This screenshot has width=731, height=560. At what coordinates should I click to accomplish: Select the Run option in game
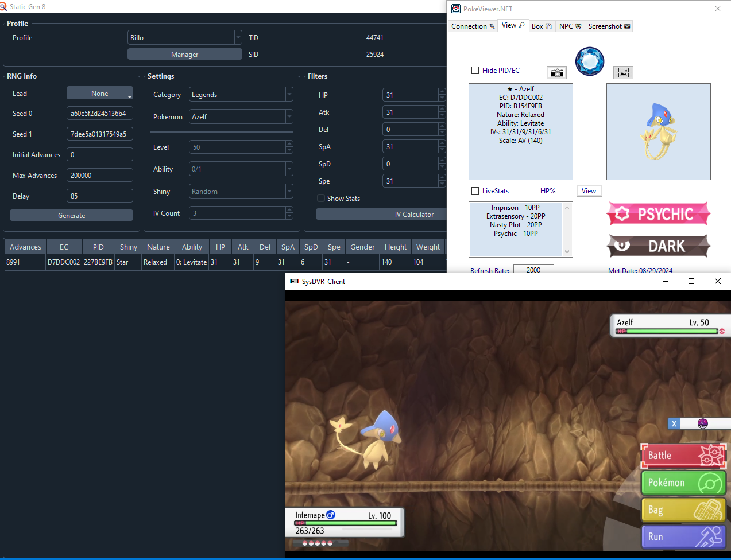pyautogui.click(x=683, y=536)
